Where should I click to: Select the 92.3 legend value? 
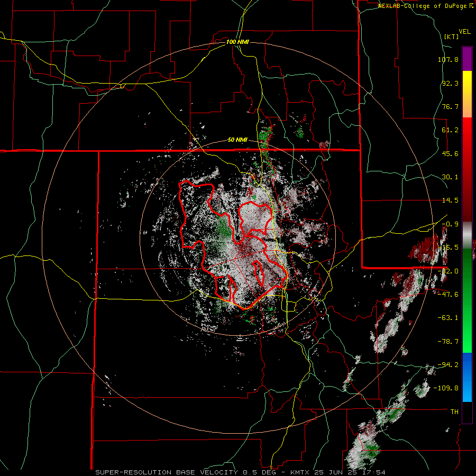[450, 83]
